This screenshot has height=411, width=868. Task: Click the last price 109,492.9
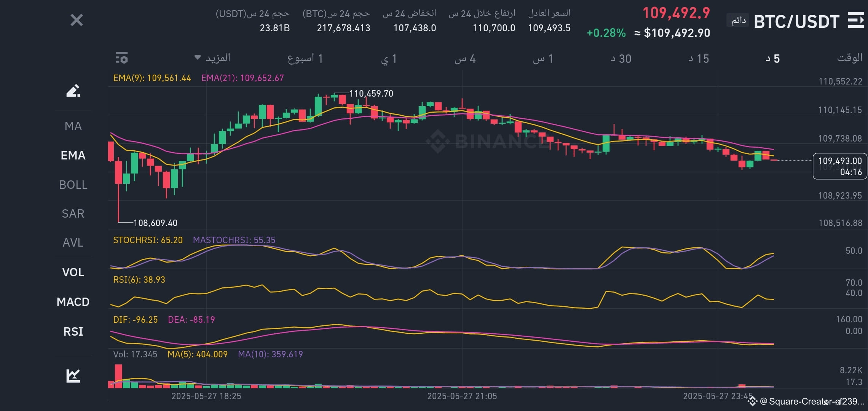(x=677, y=13)
